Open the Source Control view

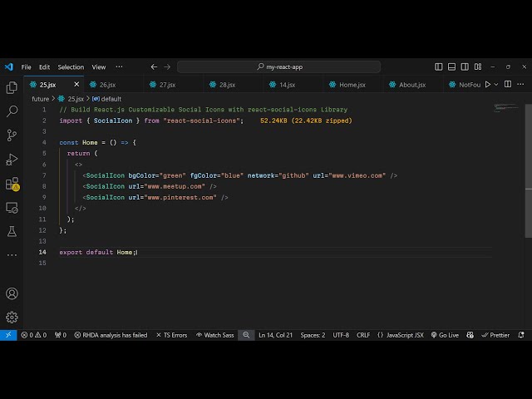(12, 135)
